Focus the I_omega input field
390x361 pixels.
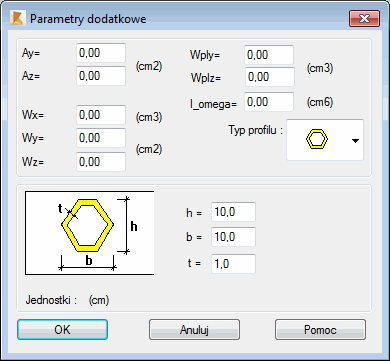click(269, 102)
